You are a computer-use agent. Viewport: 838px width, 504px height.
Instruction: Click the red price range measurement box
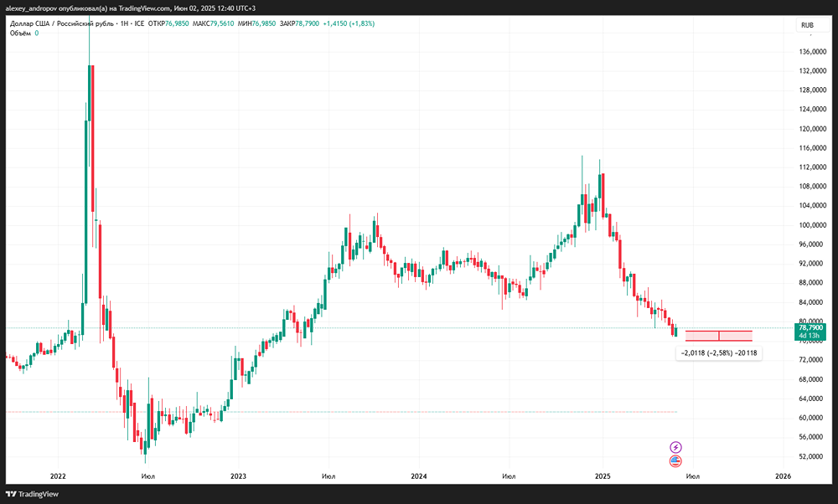coord(719,336)
